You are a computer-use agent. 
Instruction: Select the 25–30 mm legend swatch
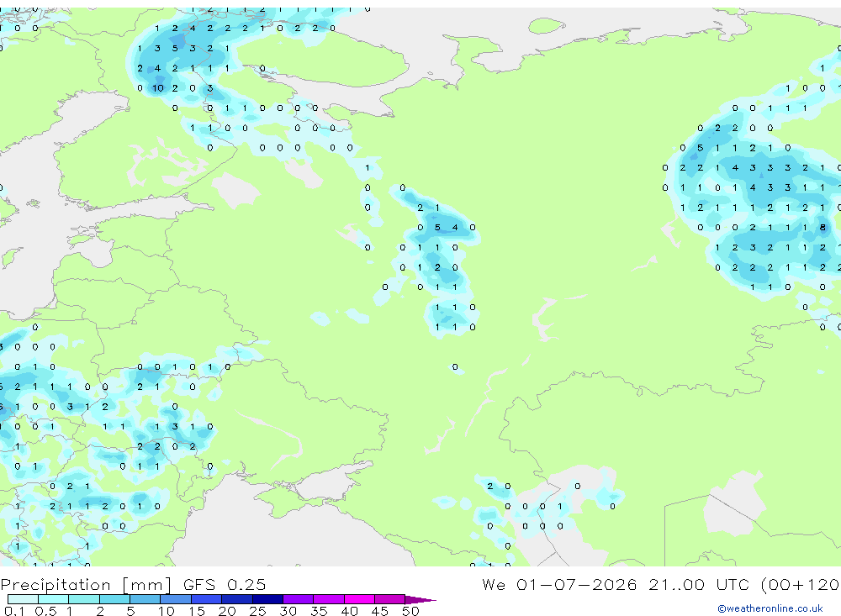coord(267,599)
